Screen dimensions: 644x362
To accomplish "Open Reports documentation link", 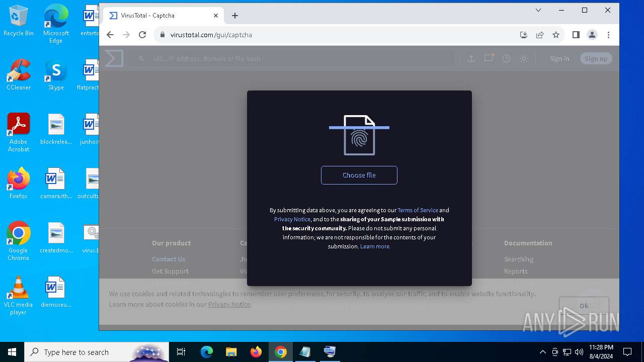I will point(516,271).
